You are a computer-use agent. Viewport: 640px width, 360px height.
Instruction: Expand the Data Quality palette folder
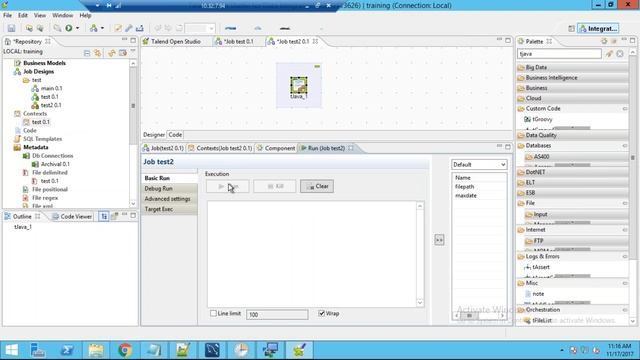pos(573,135)
